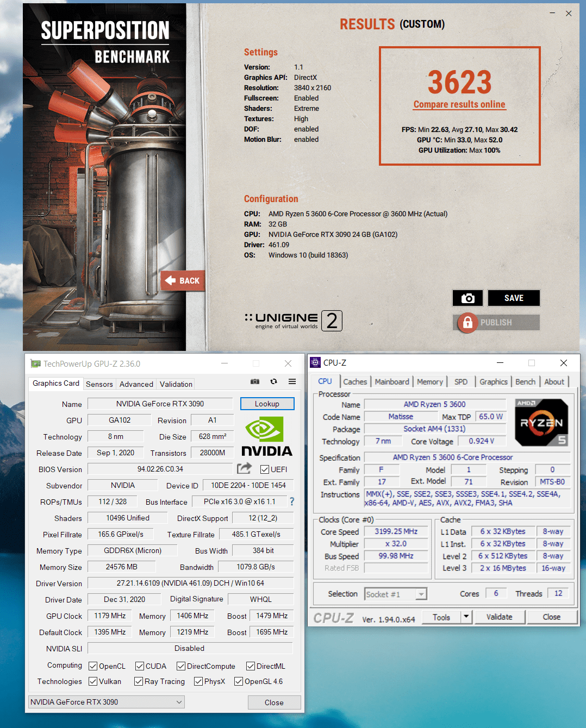Open the GPU selection dropdown in GPU-Z
The height and width of the screenshot is (728, 586).
click(x=107, y=702)
